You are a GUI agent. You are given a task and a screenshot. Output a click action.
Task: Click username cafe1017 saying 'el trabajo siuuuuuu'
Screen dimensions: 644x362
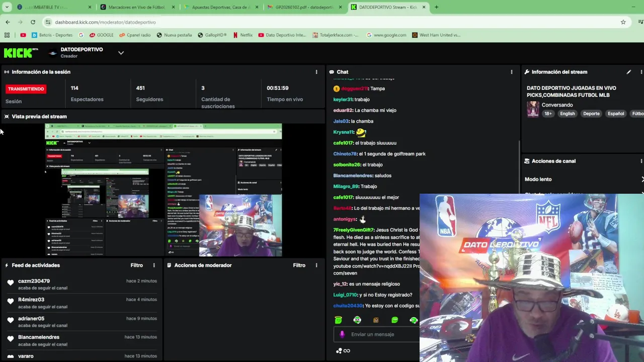(x=343, y=143)
